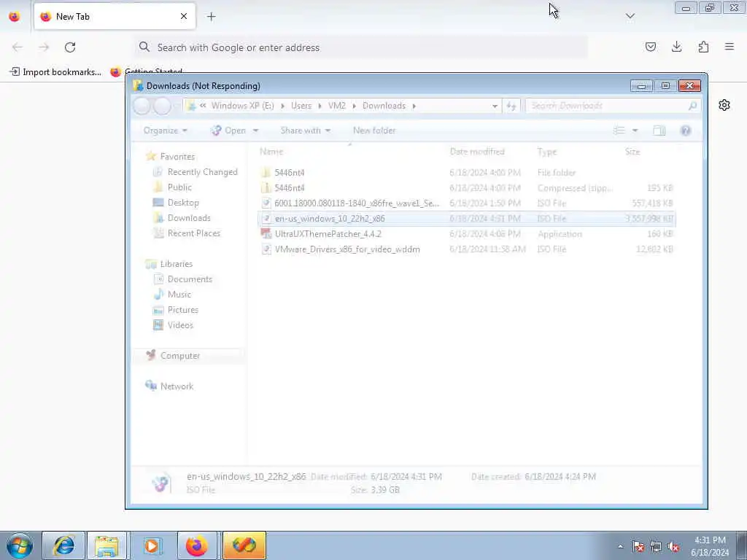747x560 pixels.
Task: Click the New folder button
Action: coord(374,131)
